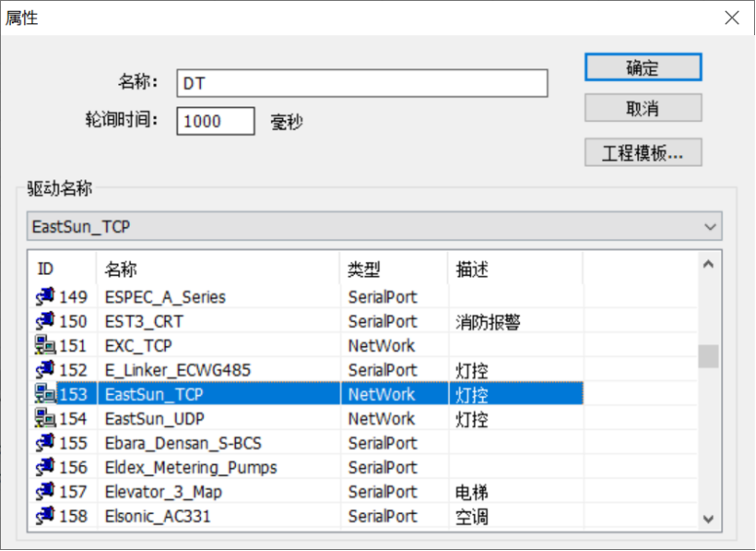
Task: Click 灯控 description of E_Linker_ECWG485 row
Action: click(x=471, y=371)
